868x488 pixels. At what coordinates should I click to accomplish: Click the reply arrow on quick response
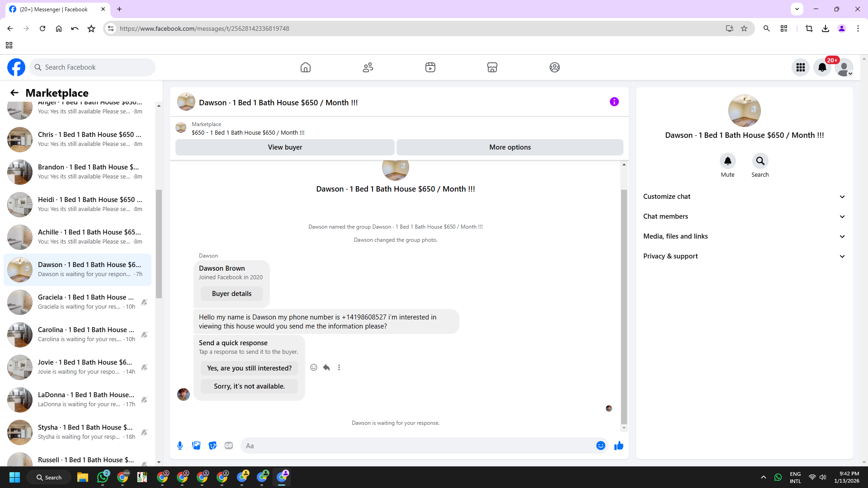326,367
